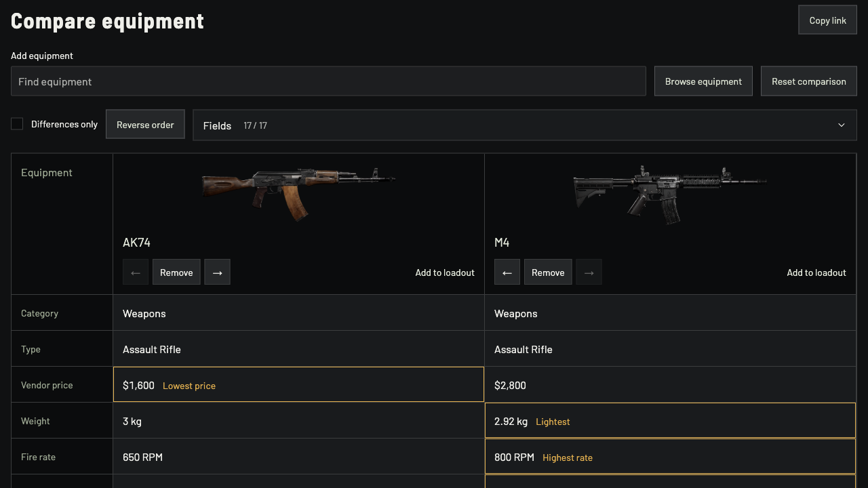Click Reset comparison button
The image size is (868, 488).
pos(808,81)
